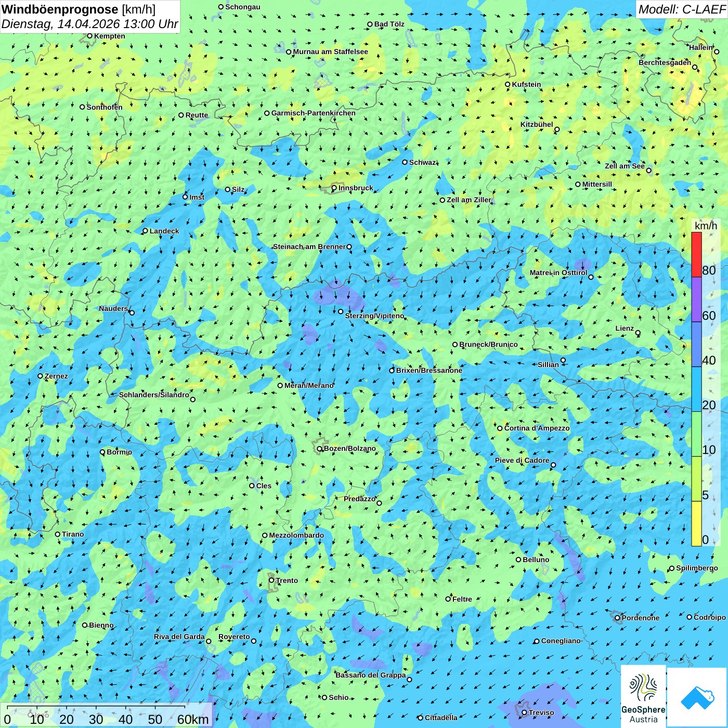Click the Kufstein location marker
This screenshot has height=728, width=728.
(x=508, y=84)
